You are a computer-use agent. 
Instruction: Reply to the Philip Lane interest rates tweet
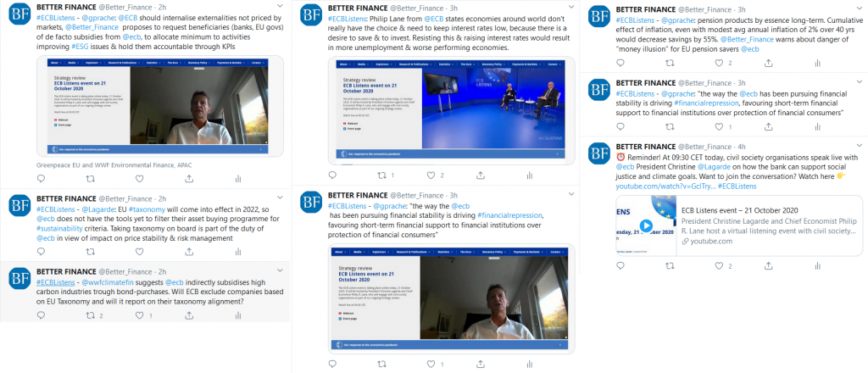click(332, 175)
